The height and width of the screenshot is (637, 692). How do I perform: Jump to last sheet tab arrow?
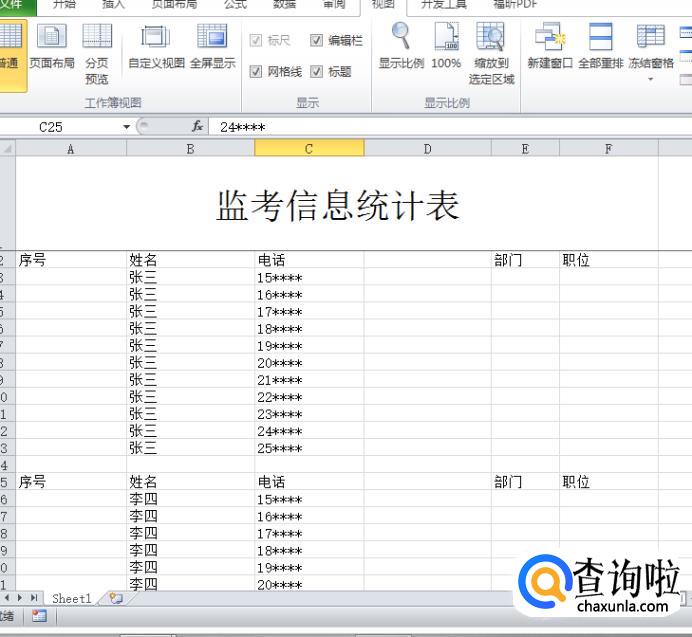34,598
